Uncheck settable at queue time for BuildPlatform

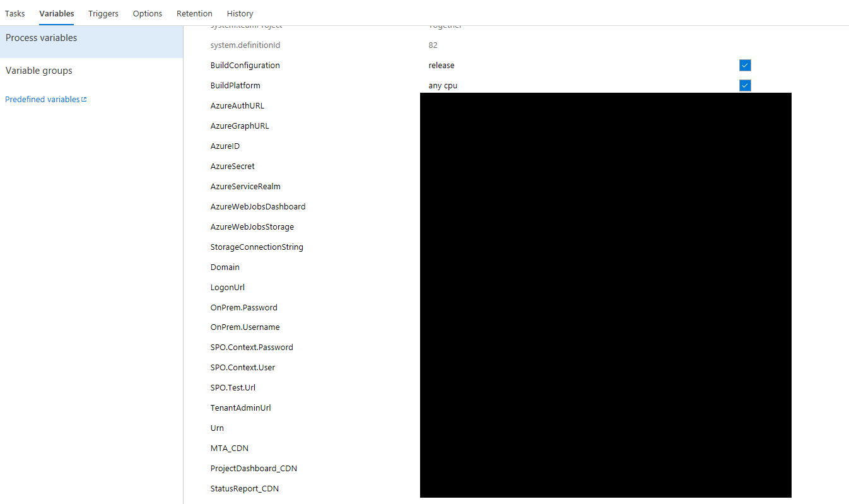click(x=745, y=85)
